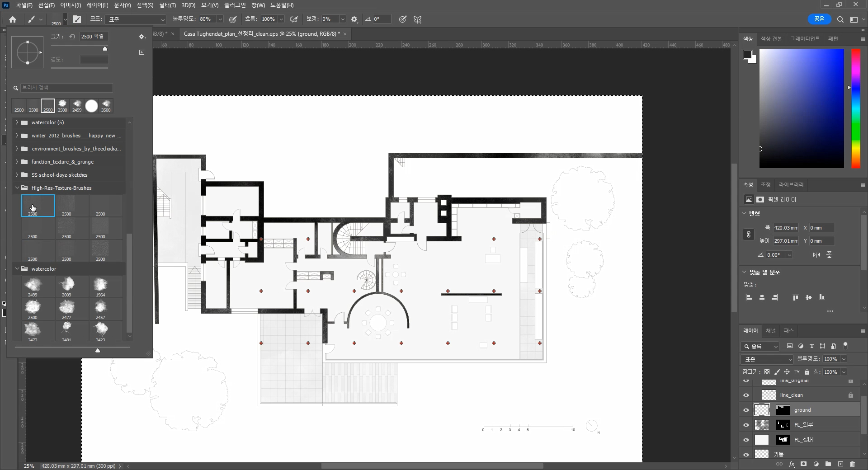Click link width and height chain icon
The height and width of the screenshot is (470, 868).
click(x=749, y=235)
